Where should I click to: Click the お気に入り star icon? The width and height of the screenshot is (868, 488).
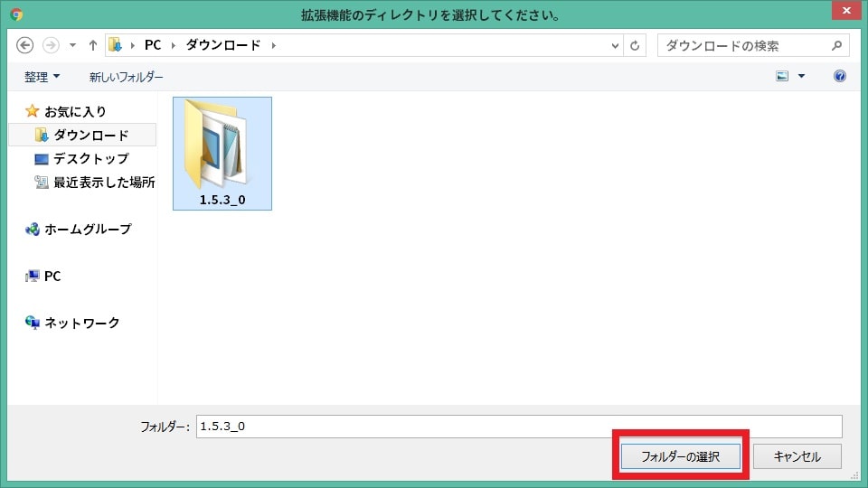[x=33, y=111]
